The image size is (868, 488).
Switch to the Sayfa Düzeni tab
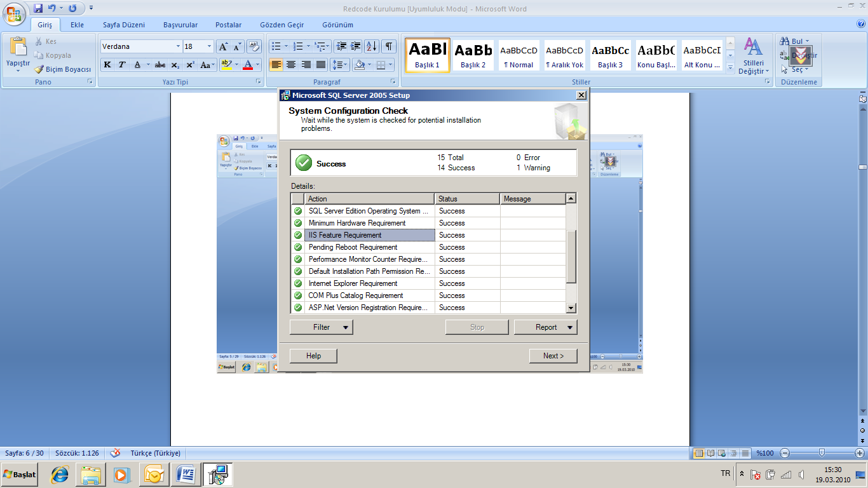[x=124, y=25]
